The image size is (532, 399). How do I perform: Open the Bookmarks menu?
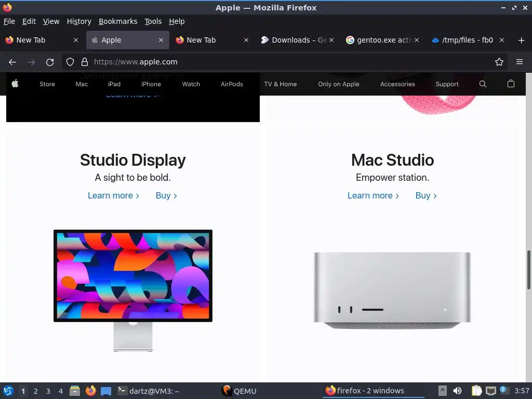118,21
